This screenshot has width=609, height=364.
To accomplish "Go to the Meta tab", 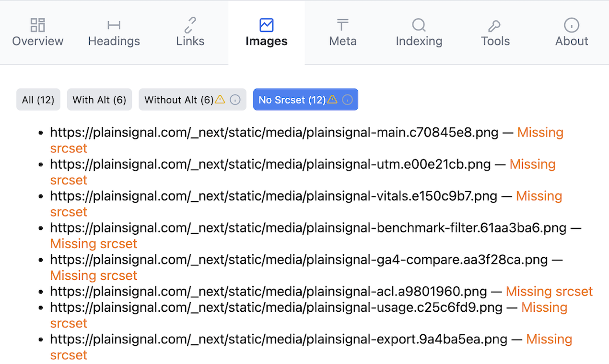I will (x=343, y=33).
